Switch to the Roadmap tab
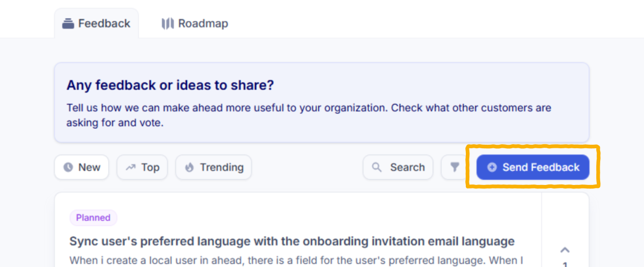Screen dimensions: 644x267 click(203, 23)
